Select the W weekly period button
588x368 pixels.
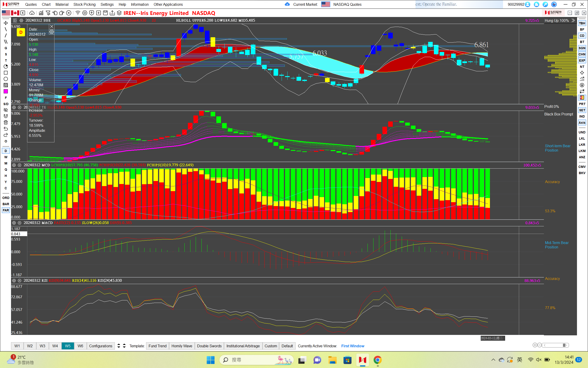pos(6,157)
